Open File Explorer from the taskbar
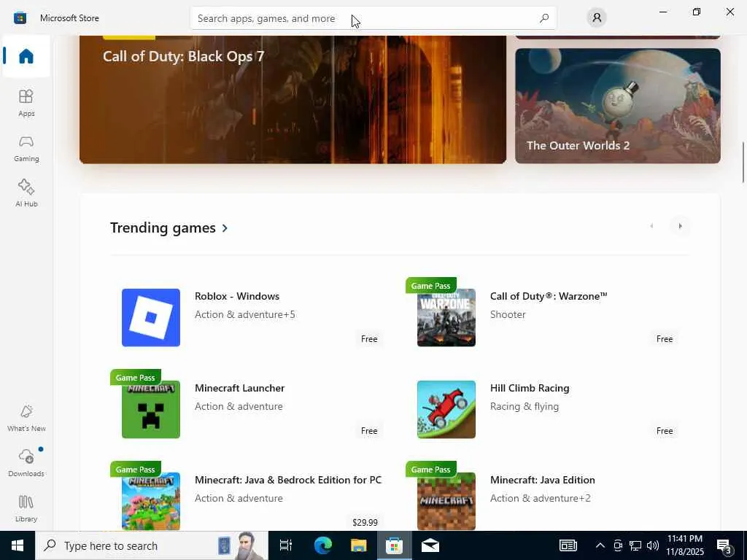 pyautogui.click(x=359, y=545)
